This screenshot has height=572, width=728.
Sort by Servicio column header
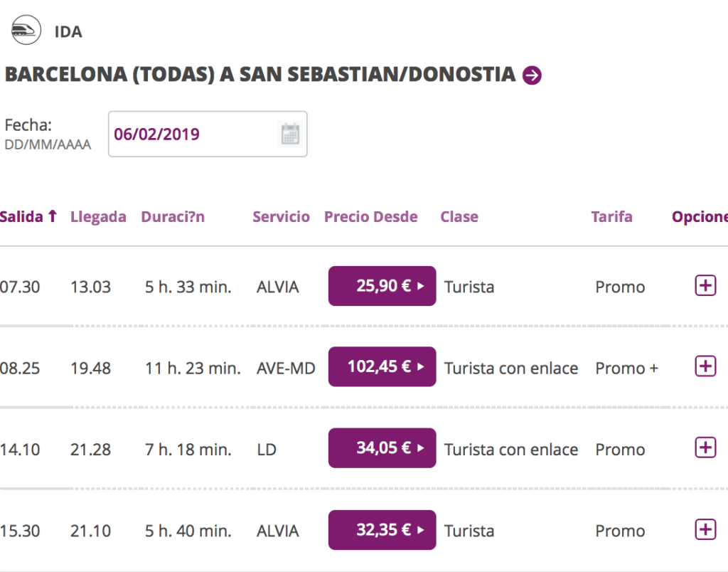[x=281, y=216]
